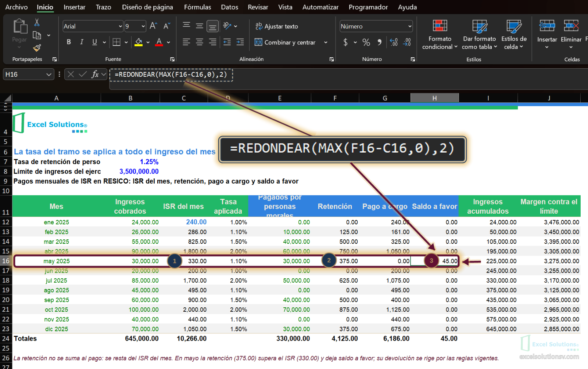Select the Format Painter brush icon
This screenshot has height=369, width=588.
(37, 48)
